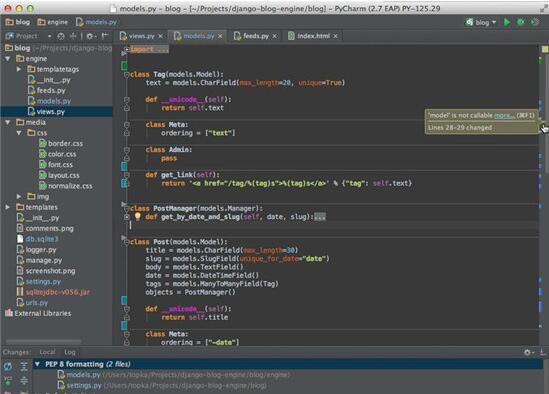The image size is (549, 394).
Task: Close the feeds.py tab
Action: coord(274,36)
